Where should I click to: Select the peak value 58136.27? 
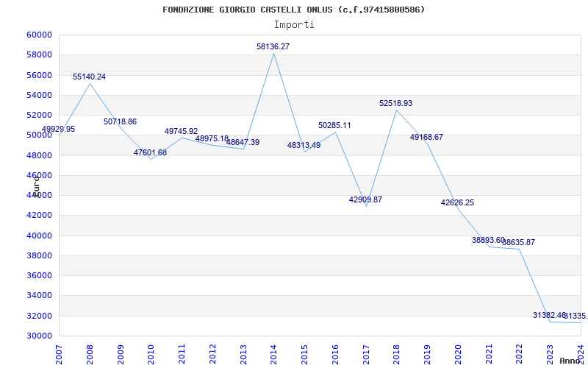click(273, 46)
